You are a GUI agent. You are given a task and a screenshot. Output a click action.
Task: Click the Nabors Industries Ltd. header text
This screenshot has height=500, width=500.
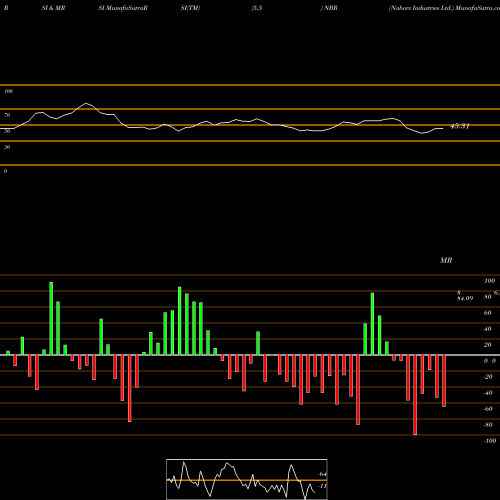tap(421, 8)
